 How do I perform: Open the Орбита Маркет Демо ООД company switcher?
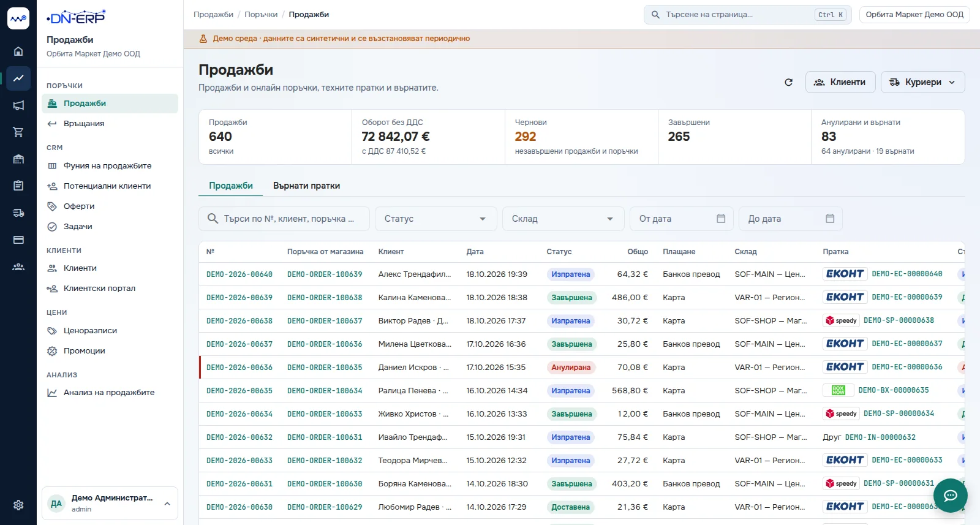click(914, 15)
